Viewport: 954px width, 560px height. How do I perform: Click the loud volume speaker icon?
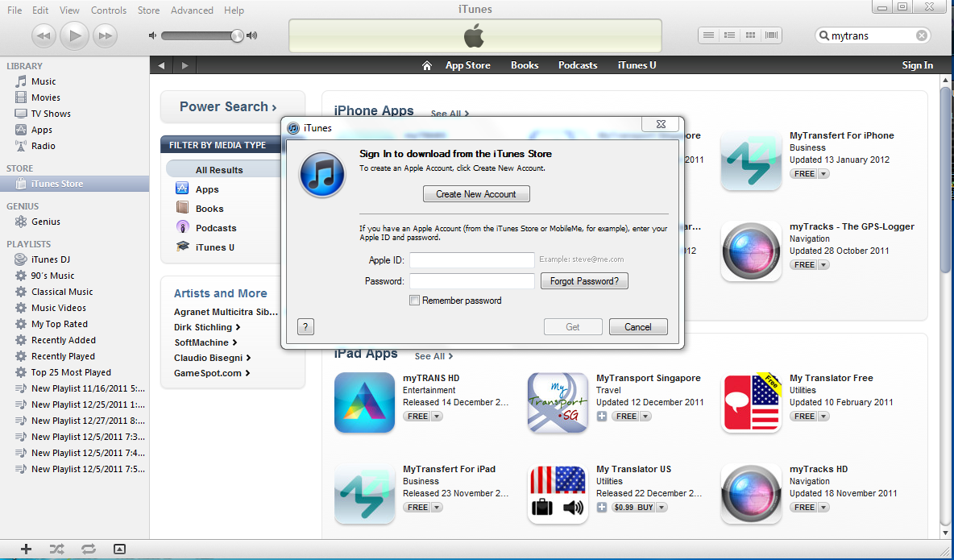(252, 36)
